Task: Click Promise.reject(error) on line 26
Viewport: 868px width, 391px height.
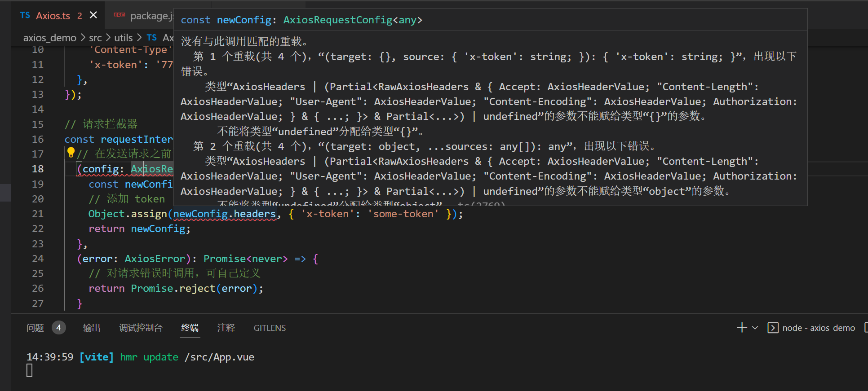Action: pyautogui.click(x=194, y=289)
